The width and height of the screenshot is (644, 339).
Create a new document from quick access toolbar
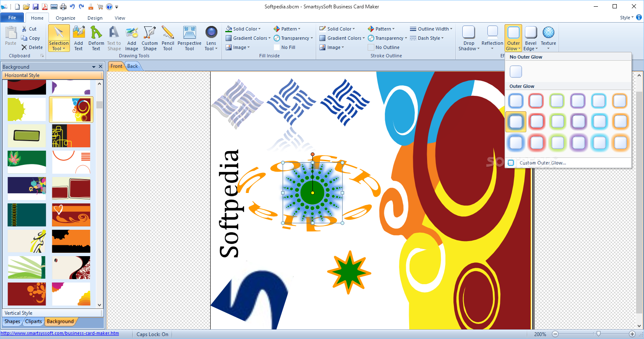tap(17, 6)
